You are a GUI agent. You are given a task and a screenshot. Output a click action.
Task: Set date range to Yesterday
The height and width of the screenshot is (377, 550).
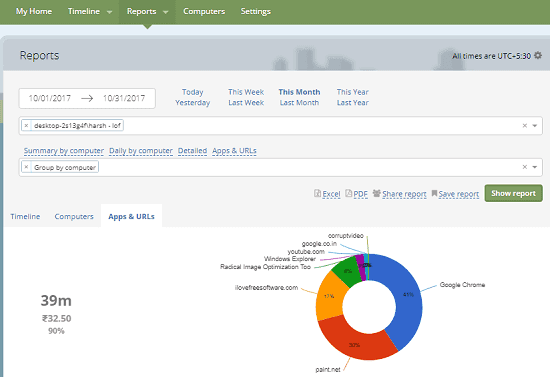coord(193,103)
